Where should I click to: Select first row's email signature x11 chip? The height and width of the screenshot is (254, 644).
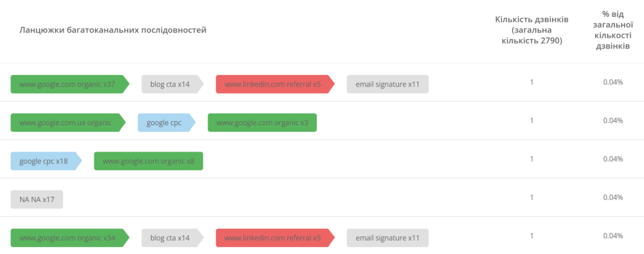pyautogui.click(x=387, y=84)
